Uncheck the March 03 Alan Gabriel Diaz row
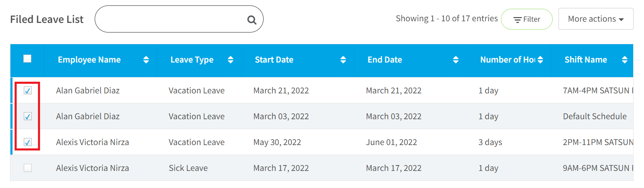 click(28, 116)
